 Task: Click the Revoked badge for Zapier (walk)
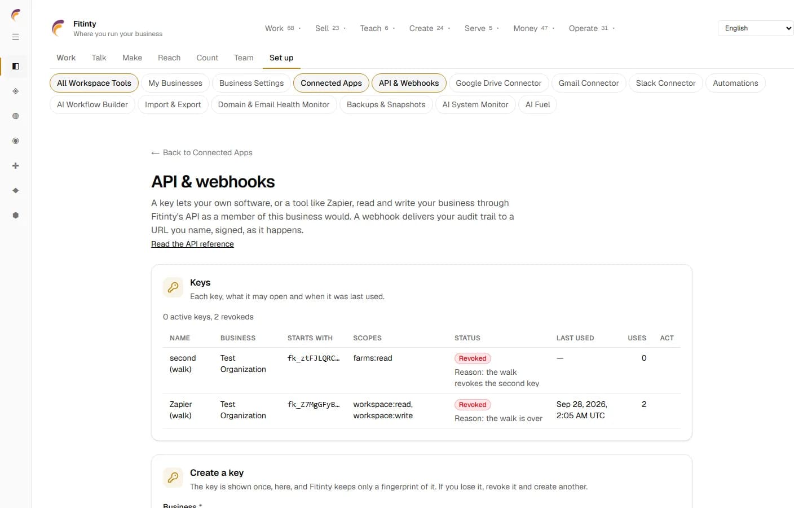click(x=473, y=405)
